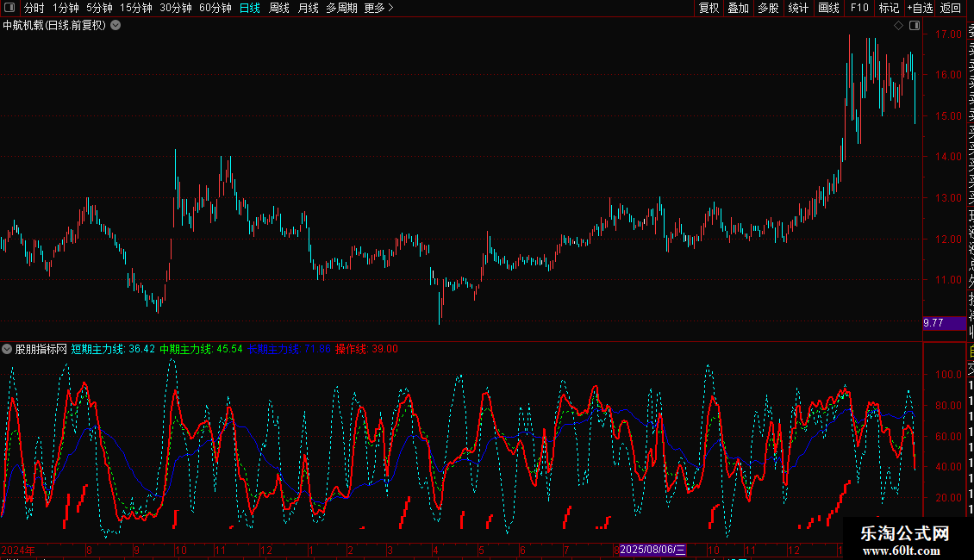
Task: Click the diamond marker icon above price axis
Action: pyautogui.click(x=898, y=26)
